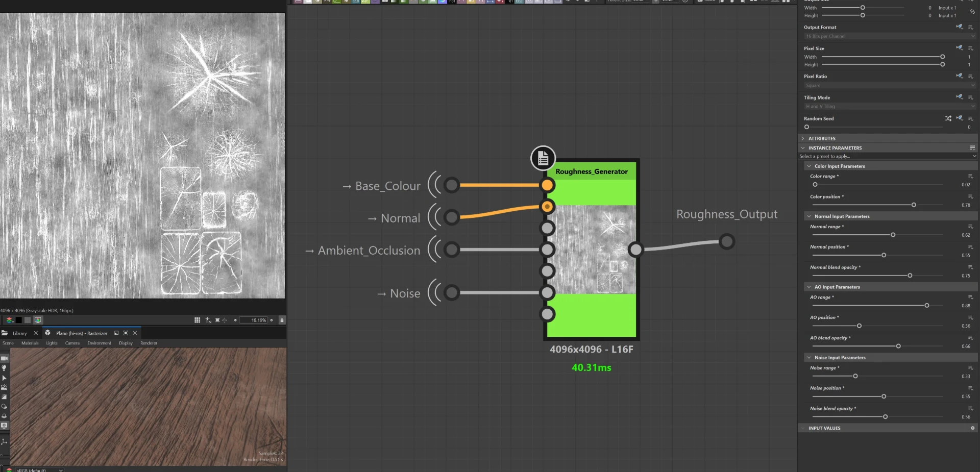980x472 pixels.
Task: Float the Plane (hi-res) Rasterizer panel
Action: [x=116, y=333]
